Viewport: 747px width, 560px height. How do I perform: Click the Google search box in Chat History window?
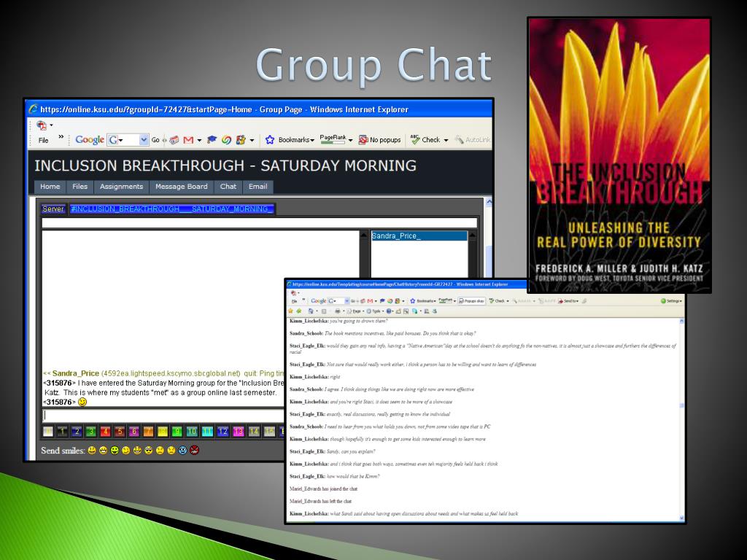tap(338, 301)
